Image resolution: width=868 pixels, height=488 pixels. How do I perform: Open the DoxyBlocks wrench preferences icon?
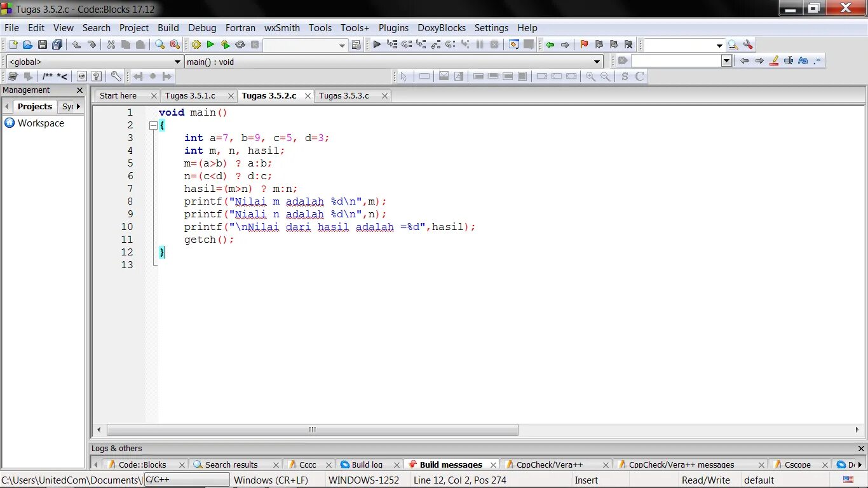pos(116,76)
